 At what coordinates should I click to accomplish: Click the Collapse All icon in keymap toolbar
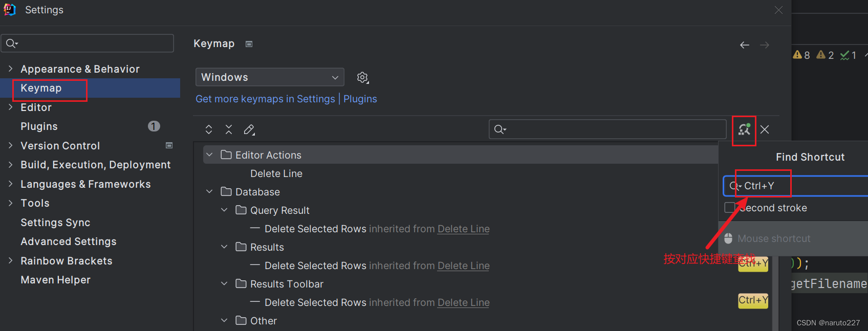229,129
